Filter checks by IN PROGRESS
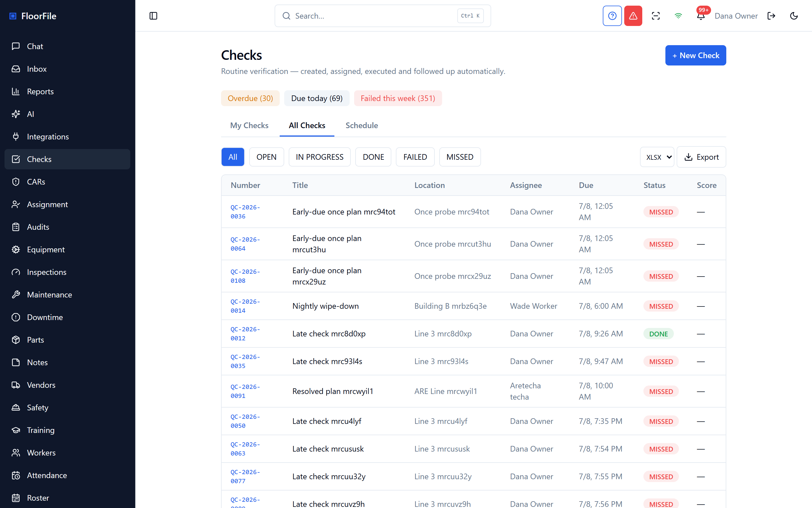 319,157
